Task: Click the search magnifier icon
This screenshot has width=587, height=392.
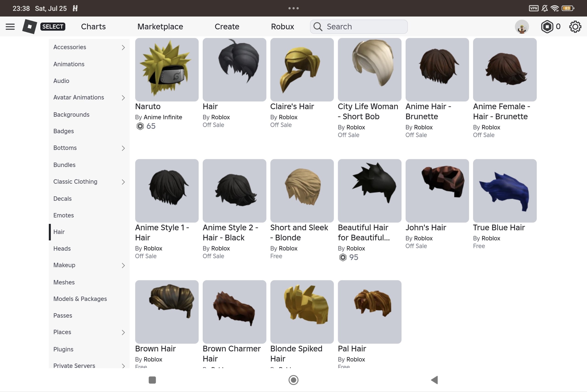Action: [318, 27]
